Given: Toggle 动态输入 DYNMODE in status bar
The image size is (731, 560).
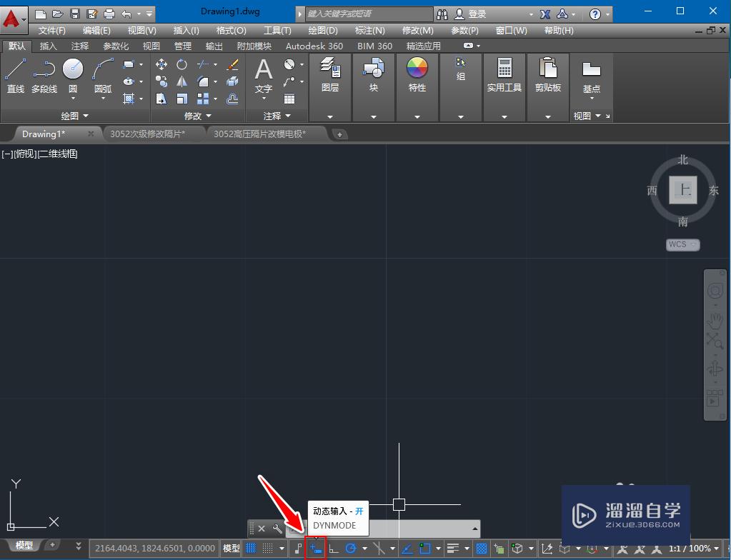Looking at the screenshot, I should click(x=315, y=548).
